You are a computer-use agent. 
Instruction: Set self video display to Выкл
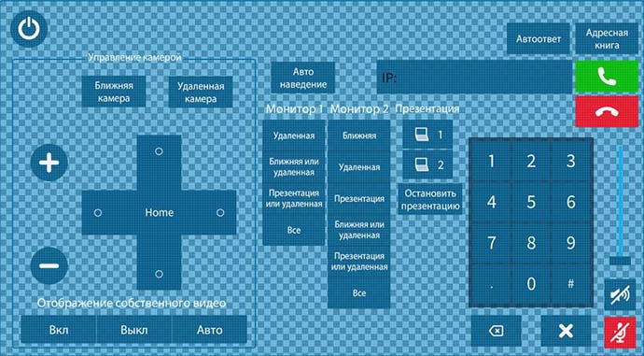133,330
